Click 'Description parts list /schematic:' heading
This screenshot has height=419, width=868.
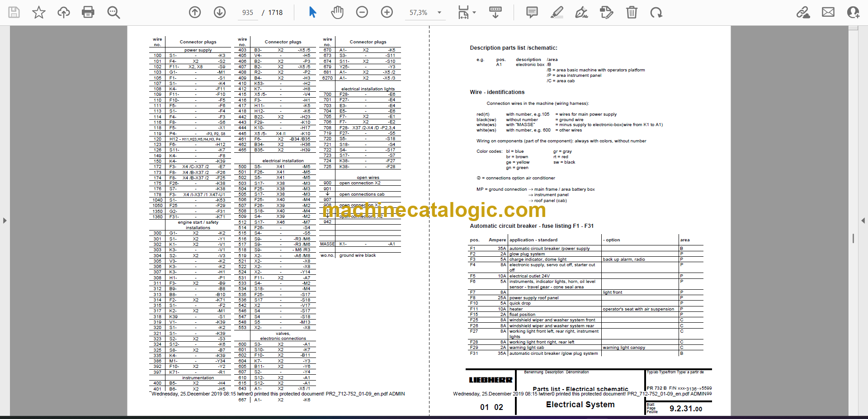click(x=514, y=48)
